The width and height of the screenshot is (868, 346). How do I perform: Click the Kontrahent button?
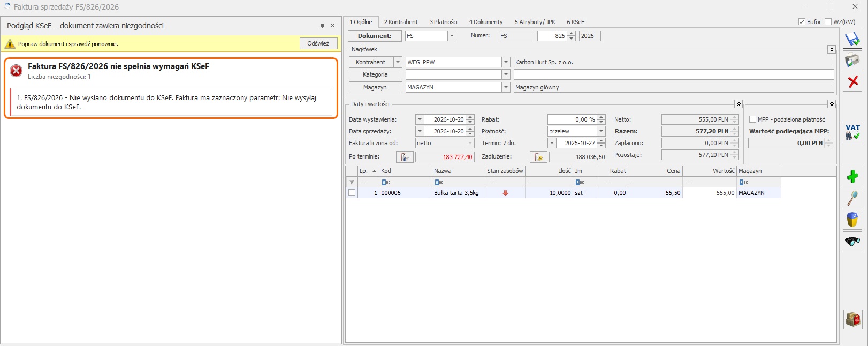pos(371,62)
